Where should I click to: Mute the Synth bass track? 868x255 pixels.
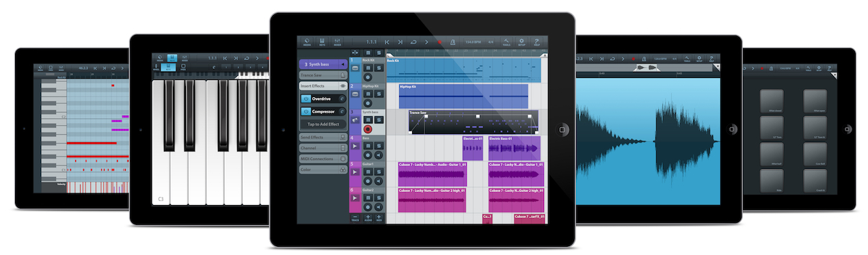coord(368,120)
